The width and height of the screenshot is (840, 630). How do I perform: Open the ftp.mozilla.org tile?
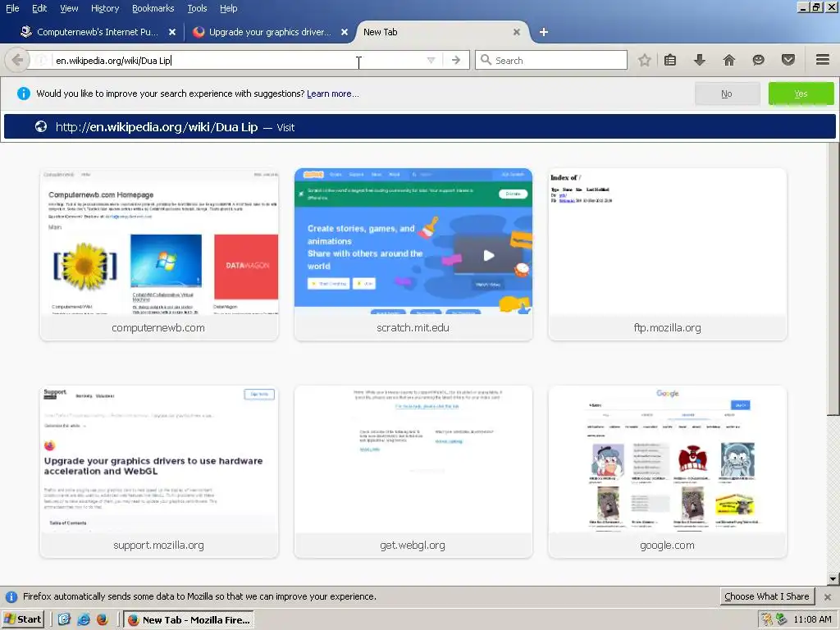[668, 254]
